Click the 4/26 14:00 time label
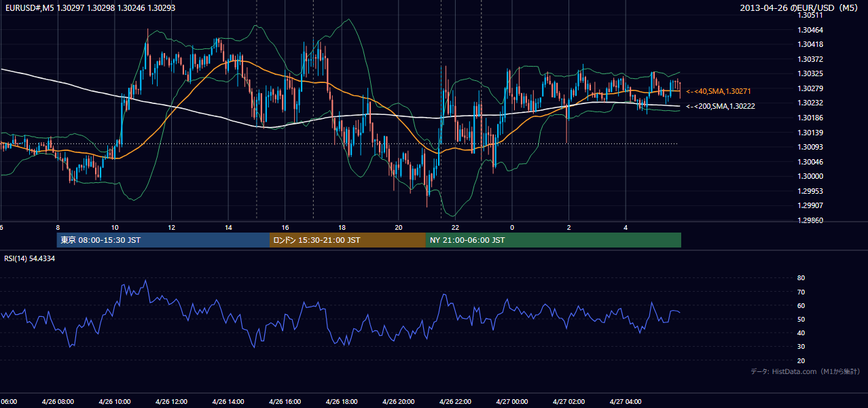The width and height of the screenshot is (868, 408). coord(228,402)
